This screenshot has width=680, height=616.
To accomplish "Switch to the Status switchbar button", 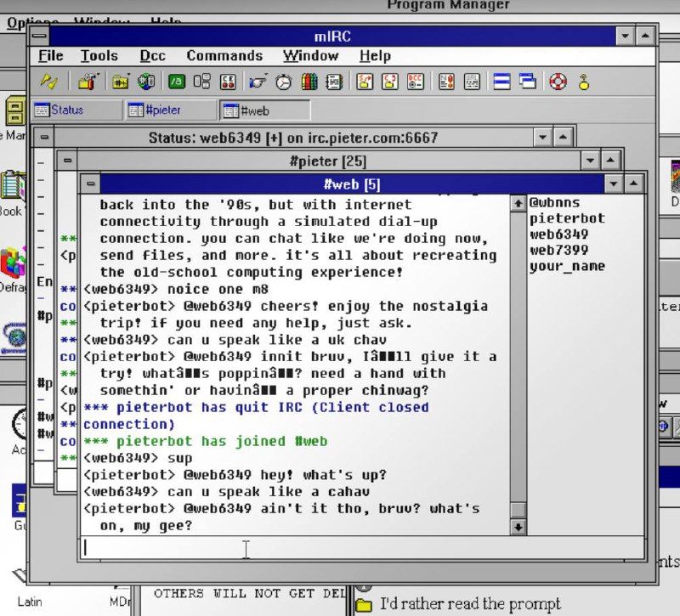I will point(76,110).
